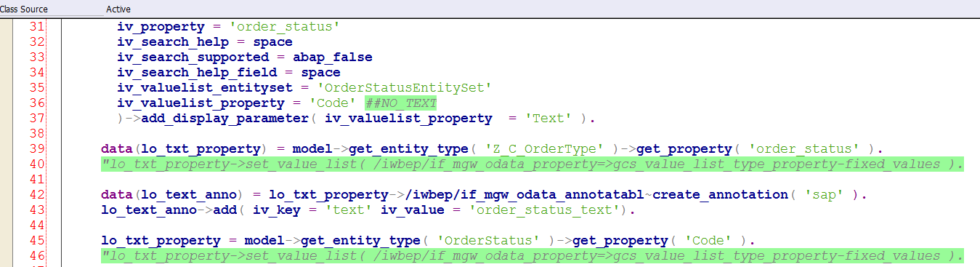Click line number 33 in gutter
The height and width of the screenshot is (267, 980).
point(38,57)
